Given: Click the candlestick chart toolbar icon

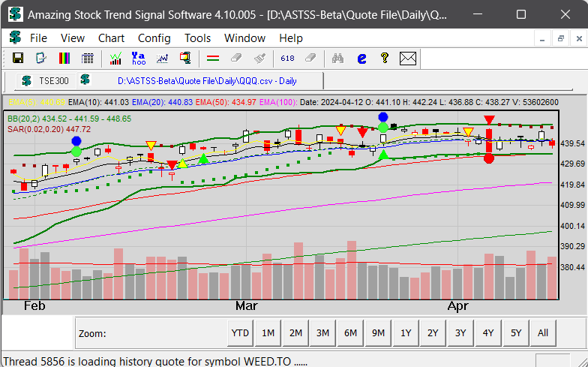Looking at the screenshot, I should click(115, 58).
